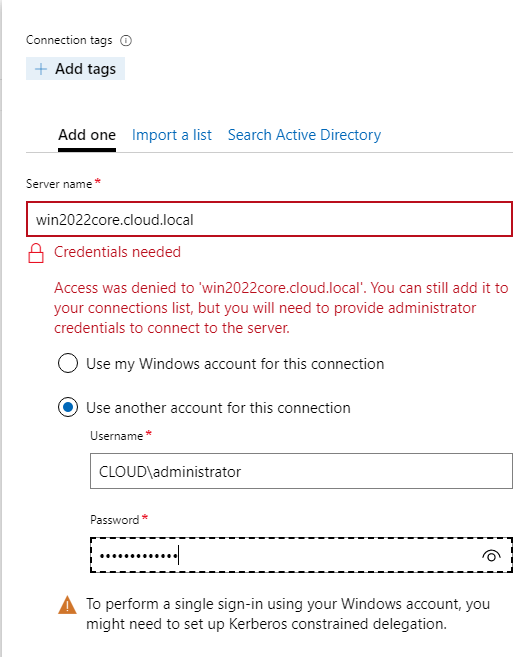This screenshot has width=529, height=657.
Task: Click into the Server name field
Action: (x=269, y=219)
